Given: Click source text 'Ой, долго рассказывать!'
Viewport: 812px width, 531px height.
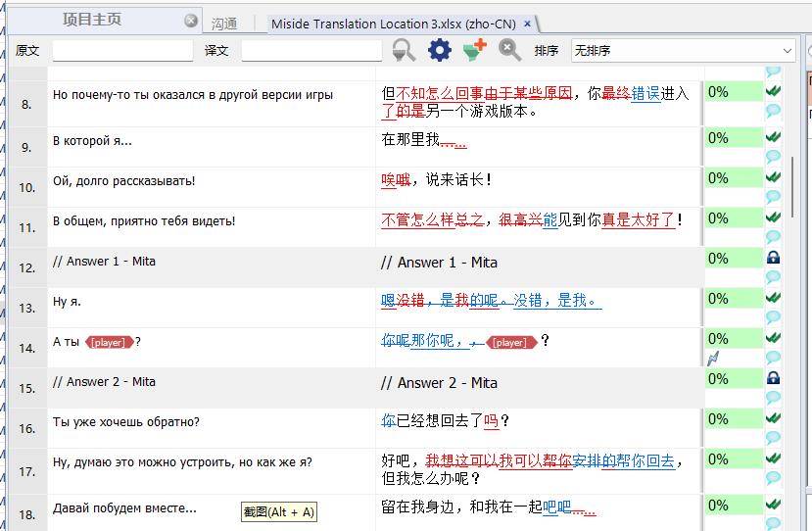Looking at the screenshot, I should [123, 181].
